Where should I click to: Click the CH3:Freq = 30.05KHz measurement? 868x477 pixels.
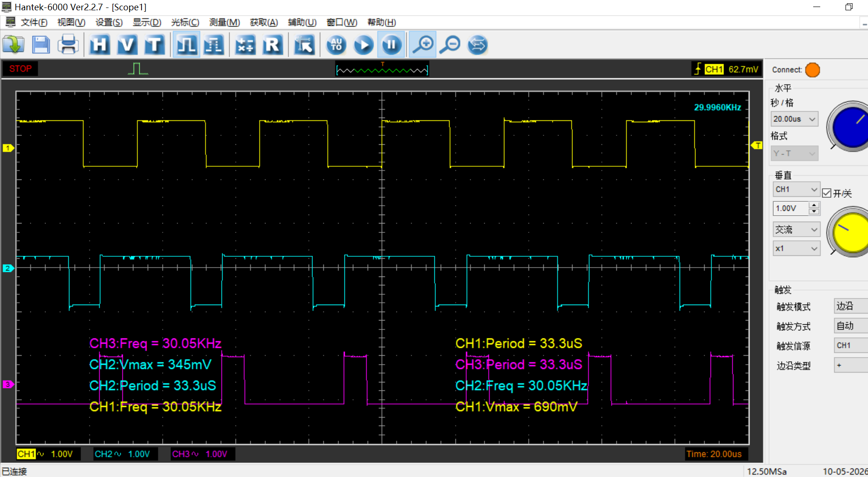155,343
